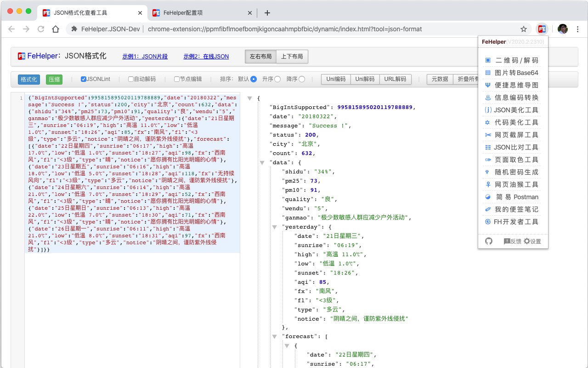Click the 反馈 feedback icon
Image resolution: width=588 pixels, height=368 pixels.
(x=512, y=241)
